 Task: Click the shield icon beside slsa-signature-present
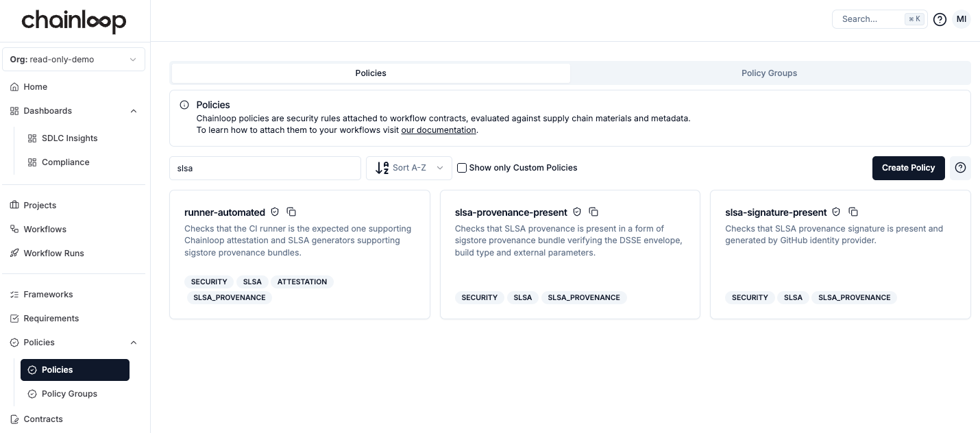(836, 212)
